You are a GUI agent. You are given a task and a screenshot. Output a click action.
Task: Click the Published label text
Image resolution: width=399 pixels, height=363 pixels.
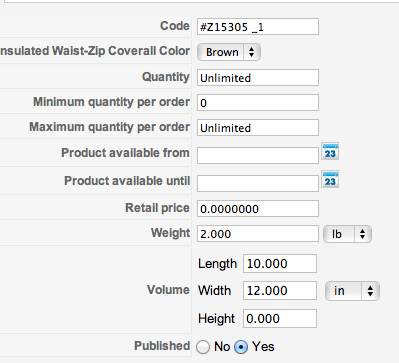pos(162,346)
